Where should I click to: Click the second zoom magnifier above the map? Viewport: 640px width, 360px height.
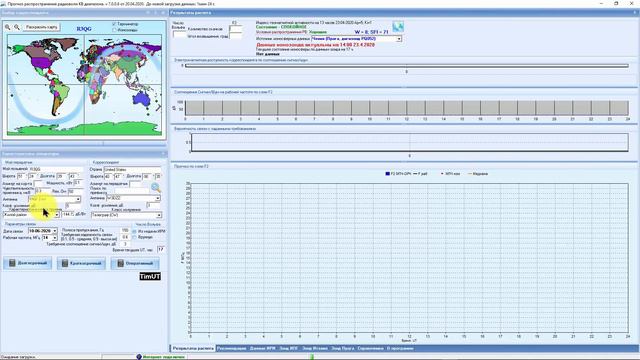[x=17, y=27]
